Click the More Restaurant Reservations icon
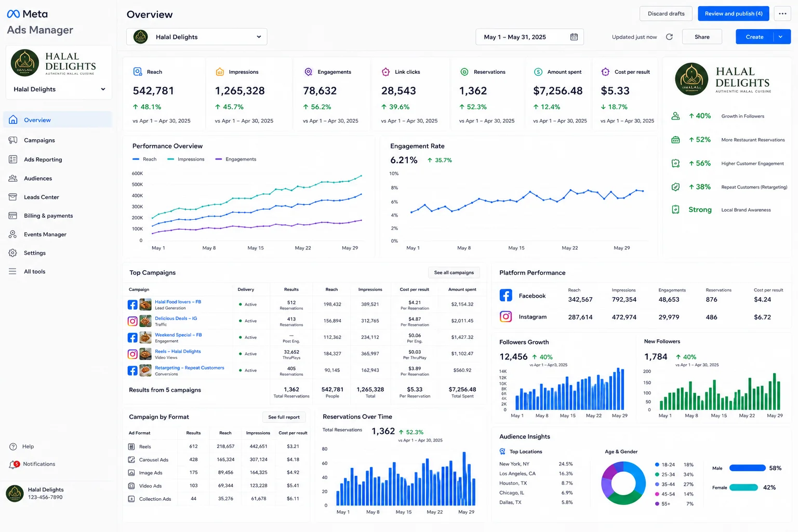798x532 pixels. pos(675,140)
